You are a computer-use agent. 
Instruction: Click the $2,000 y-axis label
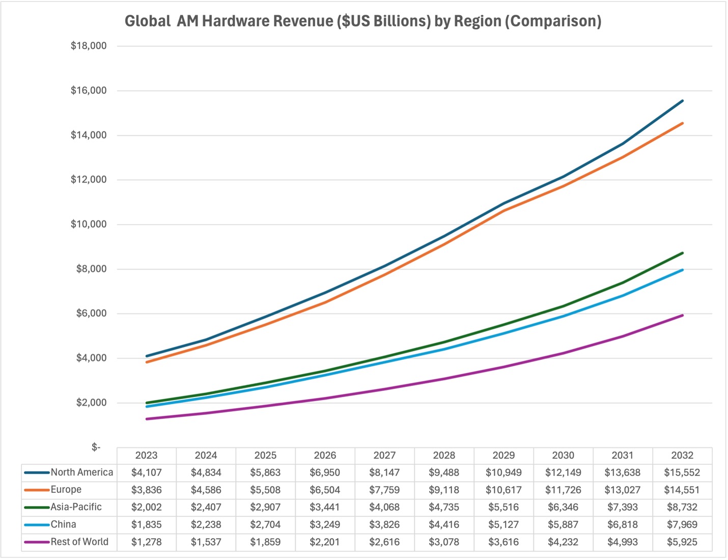pyautogui.click(x=91, y=403)
